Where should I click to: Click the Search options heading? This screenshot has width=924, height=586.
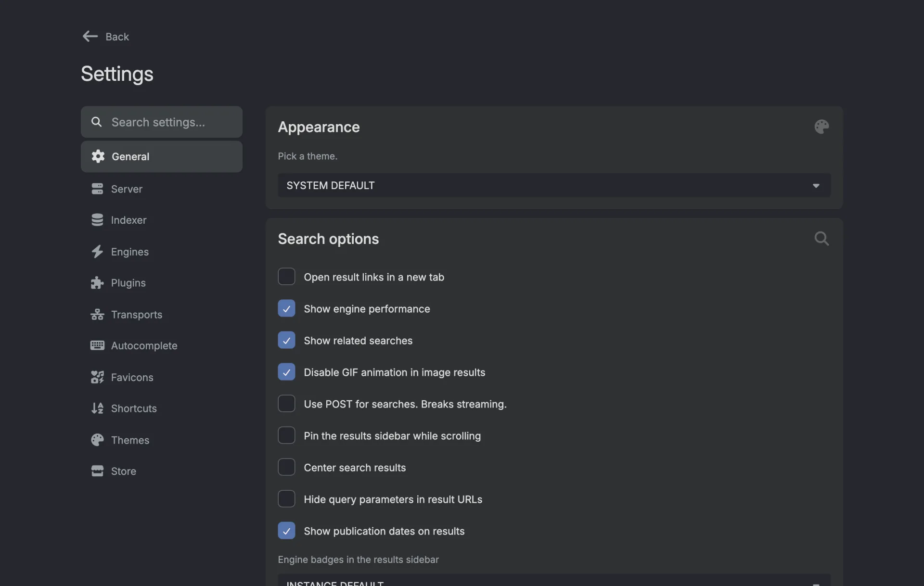point(328,239)
